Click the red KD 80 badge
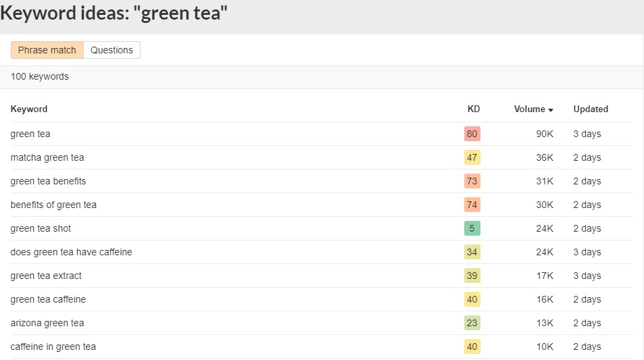Image resolution: width=644 pixels, height=360 pixels. click(472, 134)
